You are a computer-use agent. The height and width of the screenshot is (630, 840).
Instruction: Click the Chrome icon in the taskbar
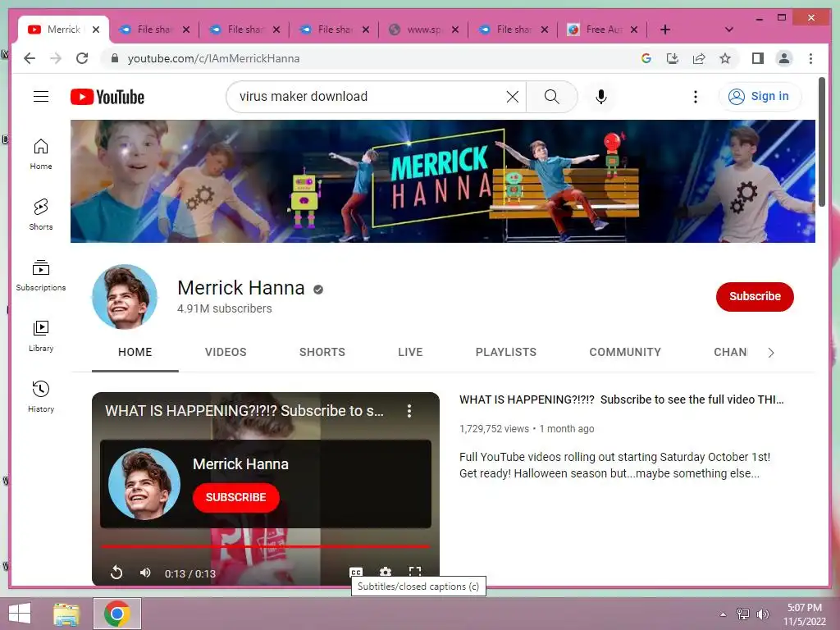point(117,614)
